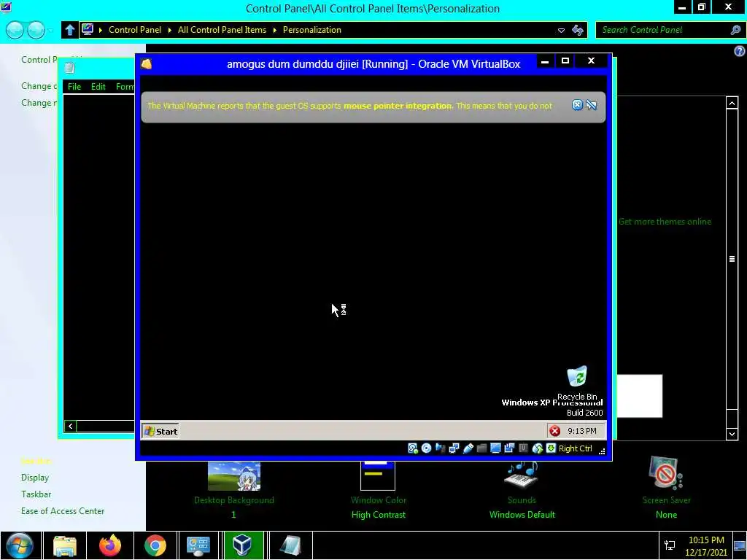Click the audio indicator in VirtualBox status bar
Image resolution: width=747 pixels, height=560 pixels.
440,448
